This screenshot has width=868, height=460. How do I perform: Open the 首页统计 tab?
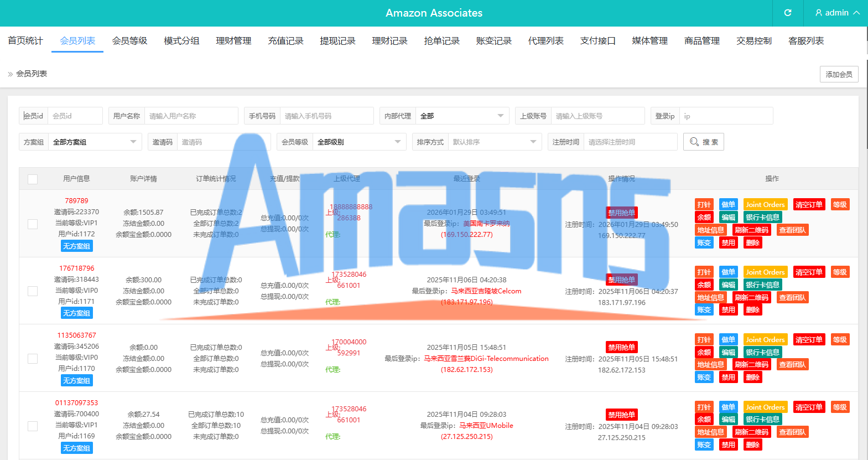pyautogui.click(x=25, y=40)
